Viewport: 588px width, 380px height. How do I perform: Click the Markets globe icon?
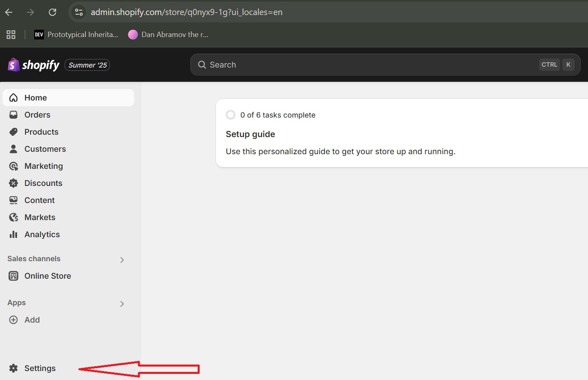13,217
